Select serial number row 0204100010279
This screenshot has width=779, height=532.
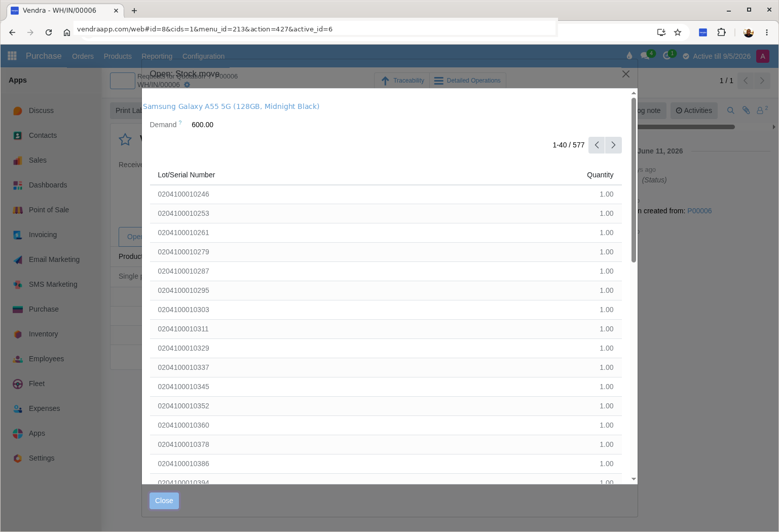[x=386, y=252]
